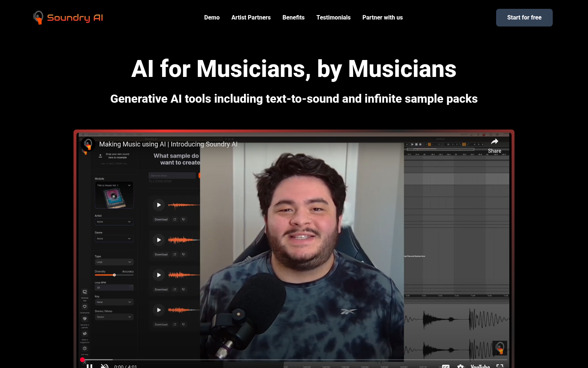Image resolution: width=588 pixels, height=368 pixels.
Task: Watch on YouTube via the logo
Action: tap(480, 366)
